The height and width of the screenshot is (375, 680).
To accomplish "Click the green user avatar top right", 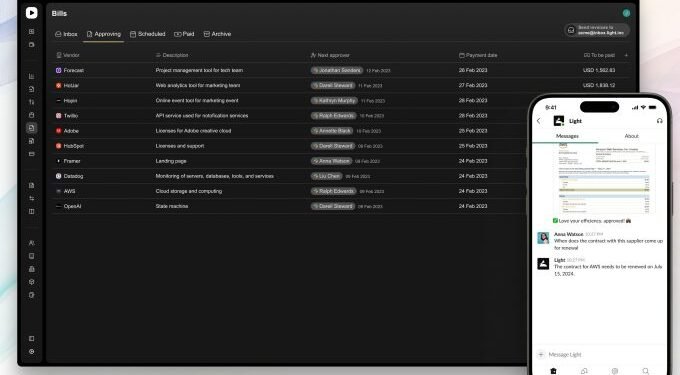I will pos(626,13).
